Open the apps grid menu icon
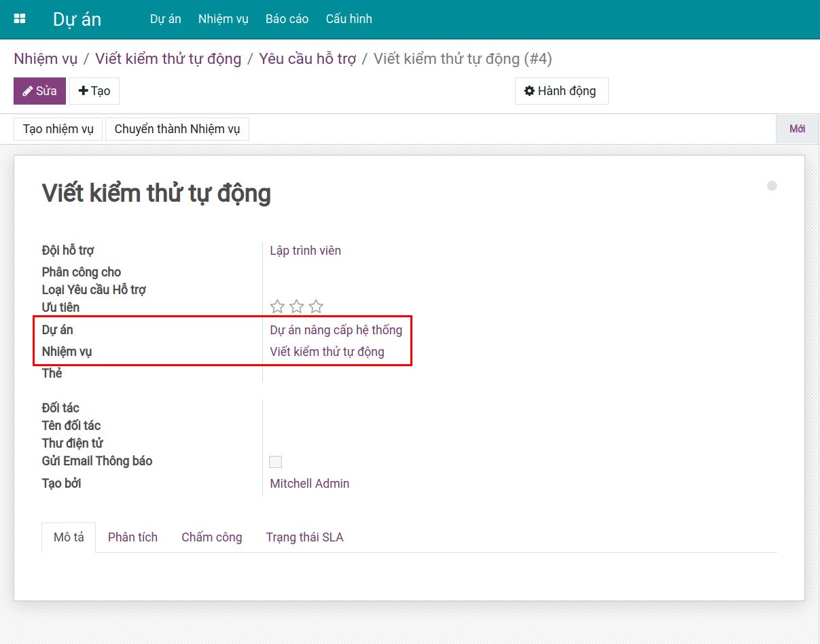The image size is (820, 644). [x=20, y=19]
